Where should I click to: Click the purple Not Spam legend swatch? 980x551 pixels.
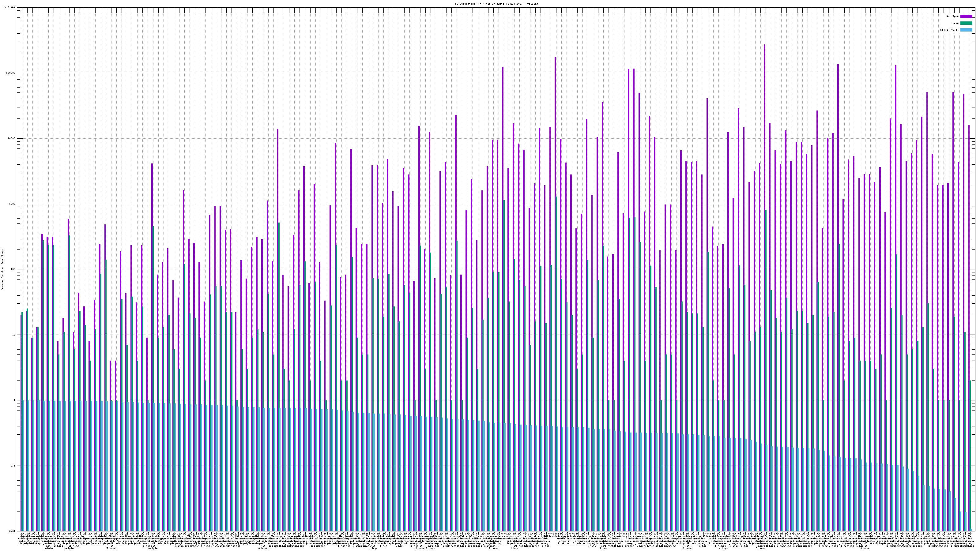(x=966, y=16)
